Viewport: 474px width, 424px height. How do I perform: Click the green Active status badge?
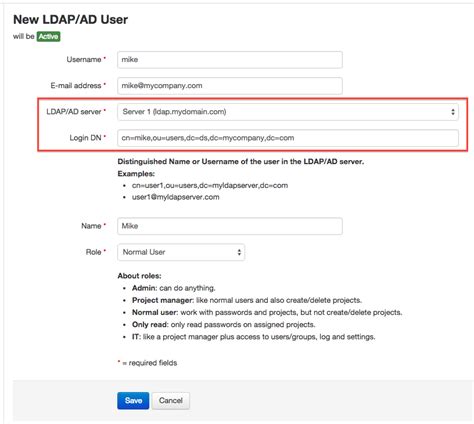48,36
